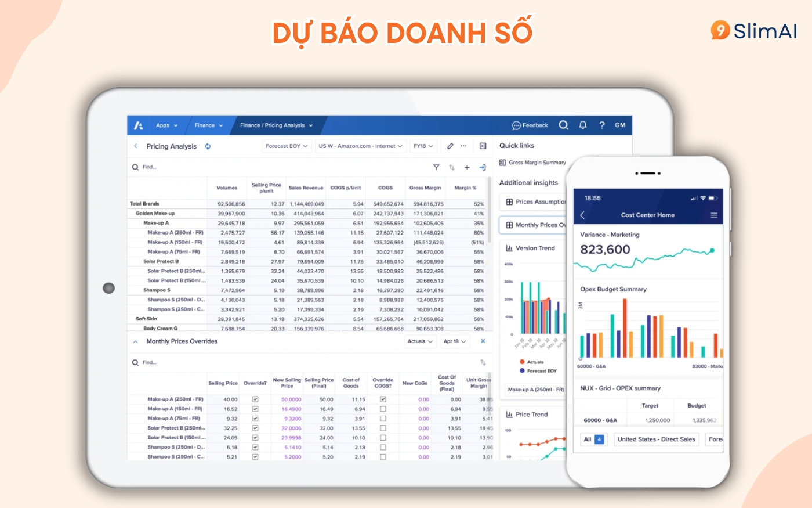The width and height of the screenshot is (812, 508).
Task: Enable Override COGS? for Solar Protect B (150ml)
Action: pos(383,438)
